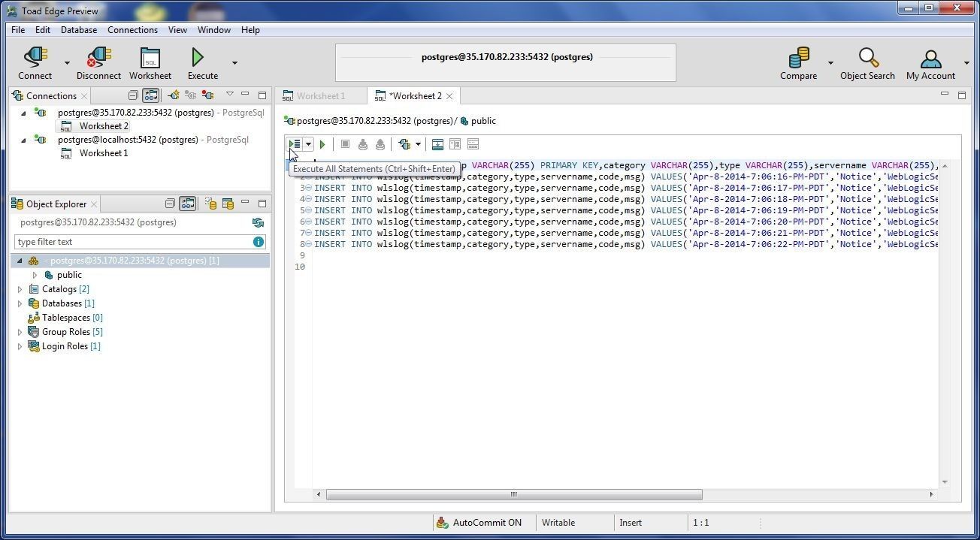Click the Object Explorer refresh icon
This screenshot has width=980, height=540.
tap(258, 222)
